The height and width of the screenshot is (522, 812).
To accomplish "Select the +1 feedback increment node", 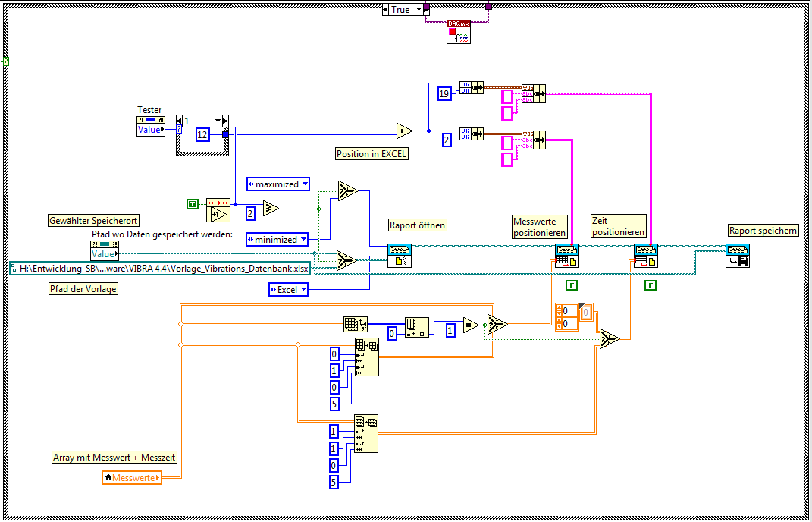I will tap(218, 210).
